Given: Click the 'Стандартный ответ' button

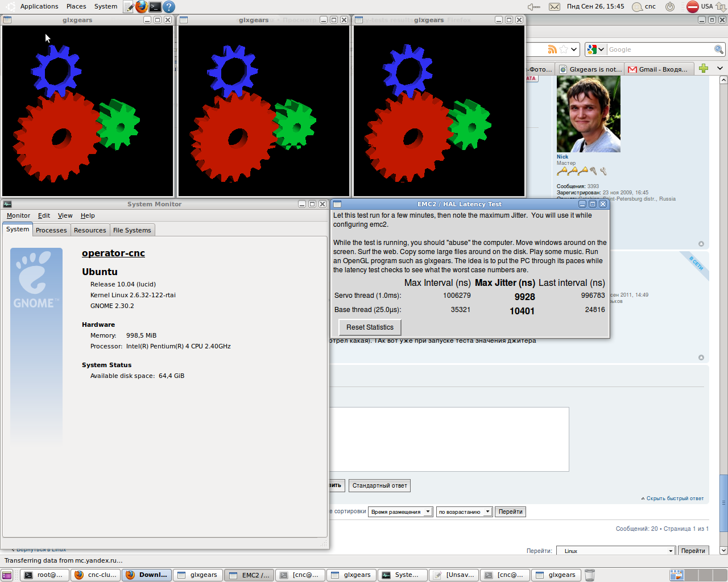Looking at the screenshot, I should click(380, 485).
